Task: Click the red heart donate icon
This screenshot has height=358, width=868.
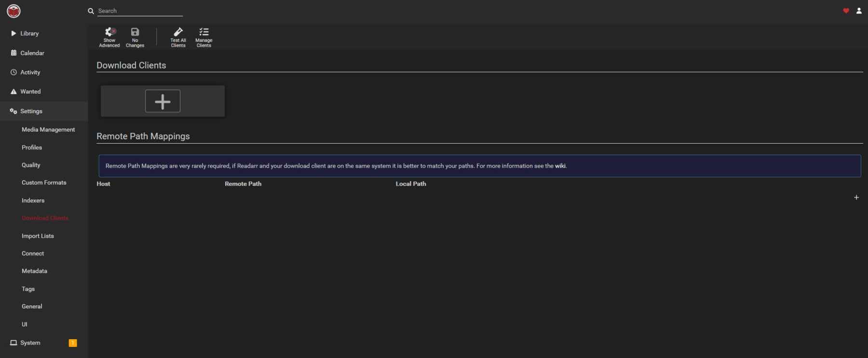Action: coord(846,11)
